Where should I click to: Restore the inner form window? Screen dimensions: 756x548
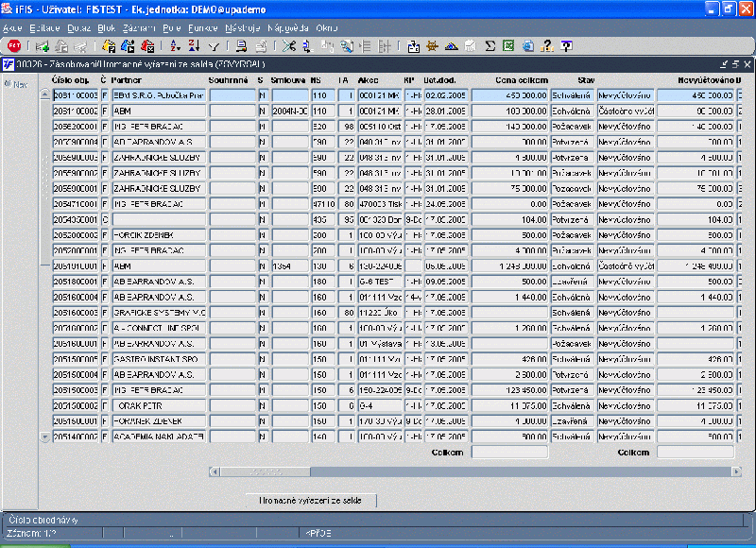[x=736, y=64]
